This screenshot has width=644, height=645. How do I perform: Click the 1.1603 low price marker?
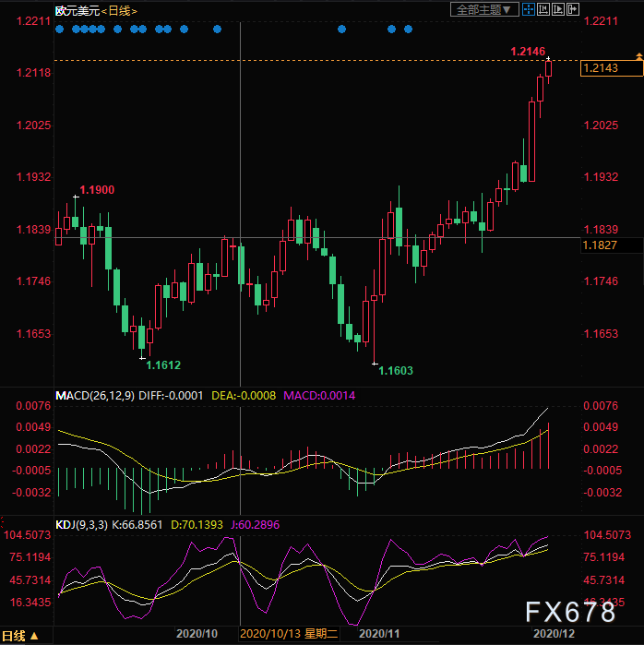(396, 370)
